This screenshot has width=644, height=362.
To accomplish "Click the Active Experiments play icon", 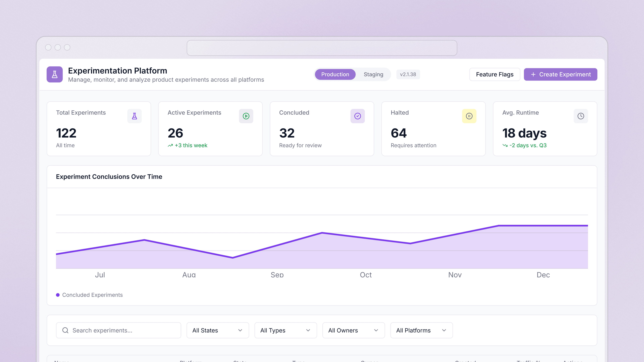I will pyautogui.click(x=246, y=116).
